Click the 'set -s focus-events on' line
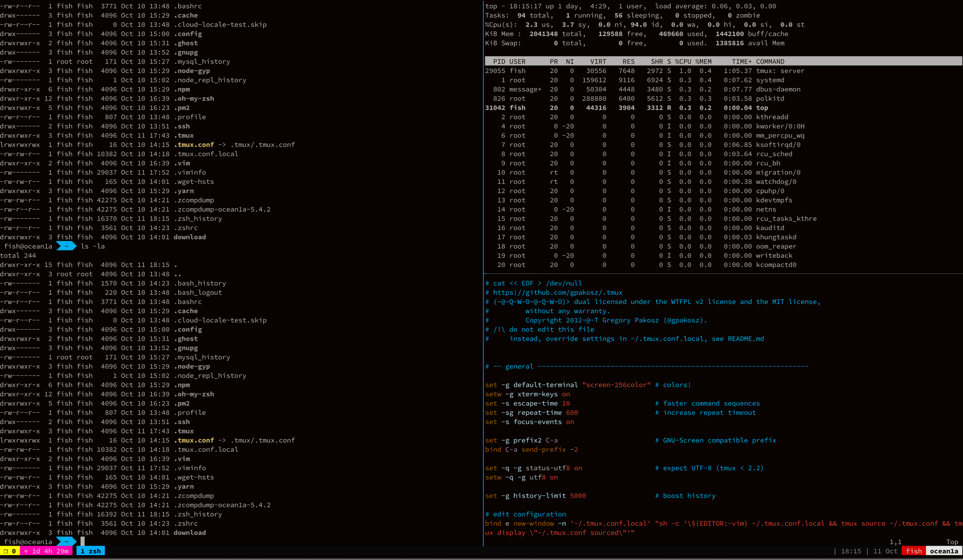The height and width of the screenshot is (560, 963). (x=530, y=422)
